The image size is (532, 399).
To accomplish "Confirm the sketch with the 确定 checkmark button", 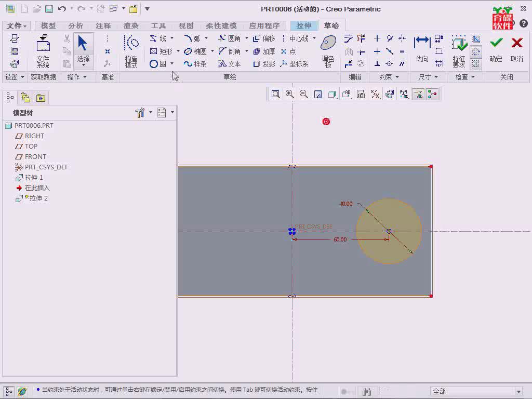I will [496, 49].
